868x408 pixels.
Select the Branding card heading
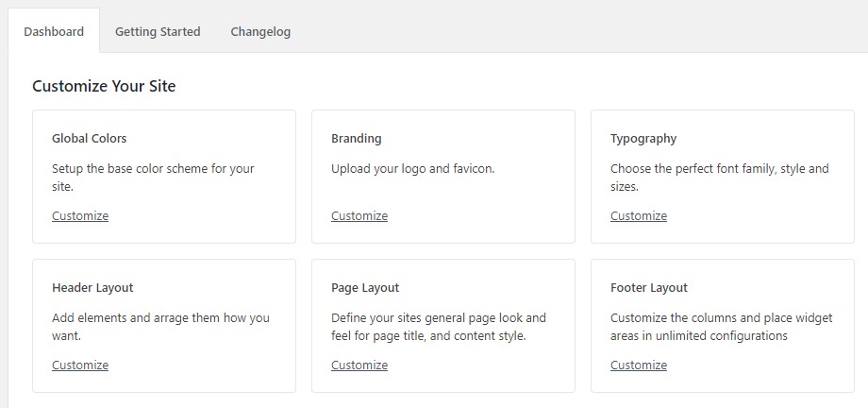(357, 138)
